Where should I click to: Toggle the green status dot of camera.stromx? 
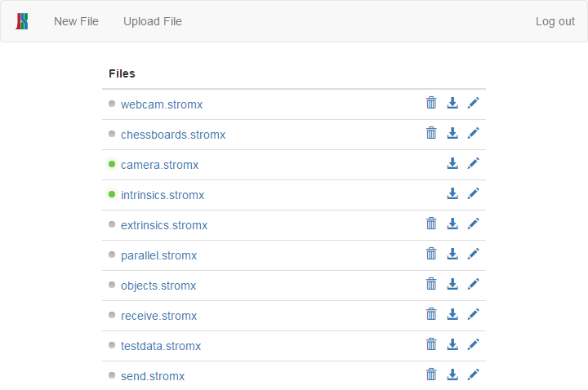click(x=112, y=164)
